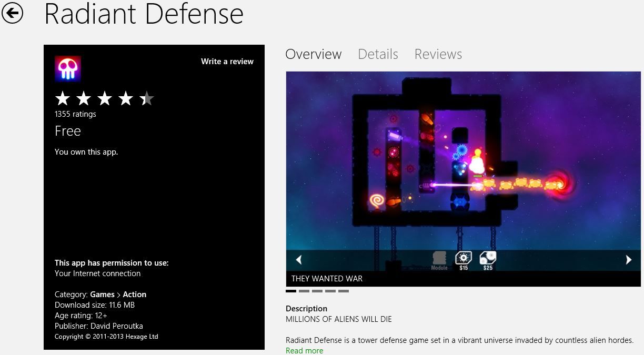Click the $15 module icon in screenshot
The width and height of the screenshot is (644, 355).
coord(463,260)
